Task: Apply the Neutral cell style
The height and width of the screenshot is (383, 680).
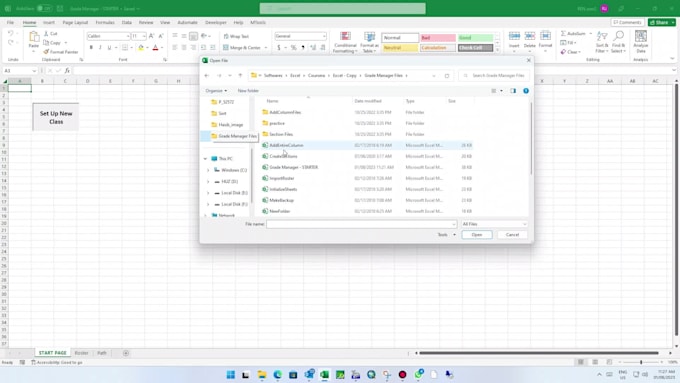Action: click(400, 48)
